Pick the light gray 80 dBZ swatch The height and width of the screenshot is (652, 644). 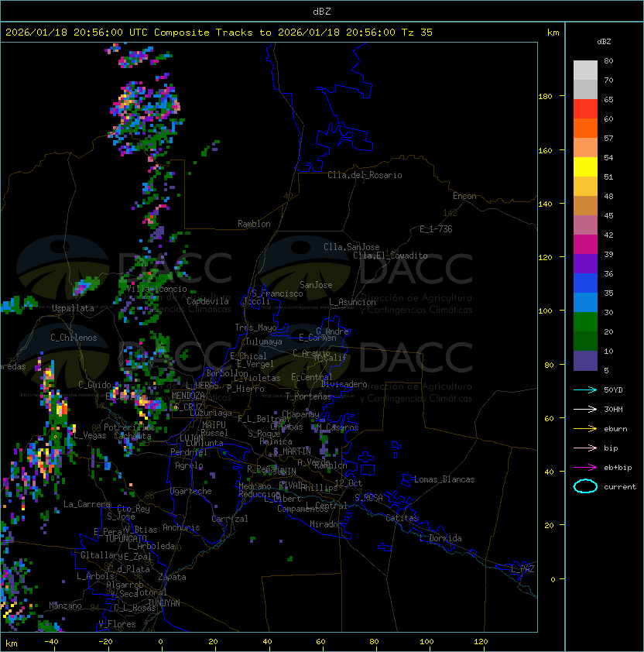coord(585,70)
